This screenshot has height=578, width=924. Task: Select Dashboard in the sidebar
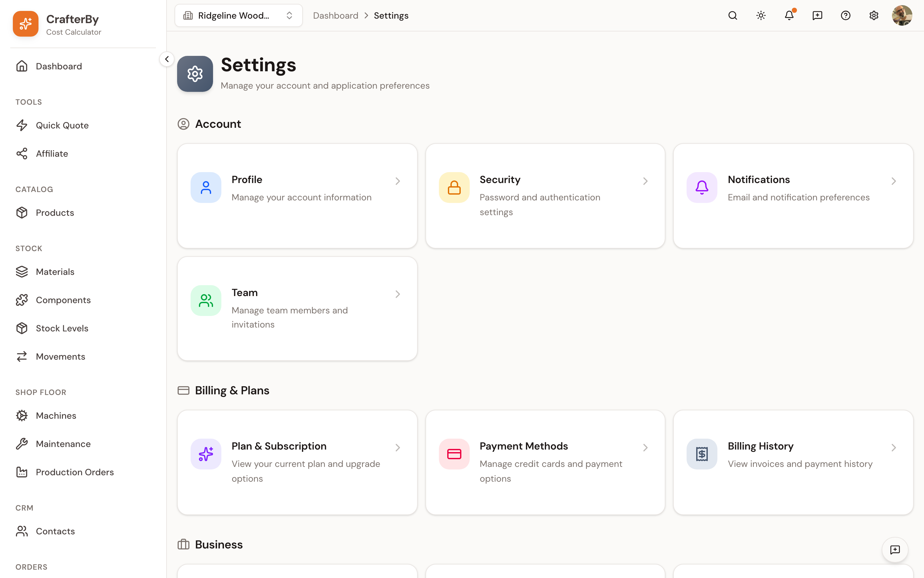83,66
